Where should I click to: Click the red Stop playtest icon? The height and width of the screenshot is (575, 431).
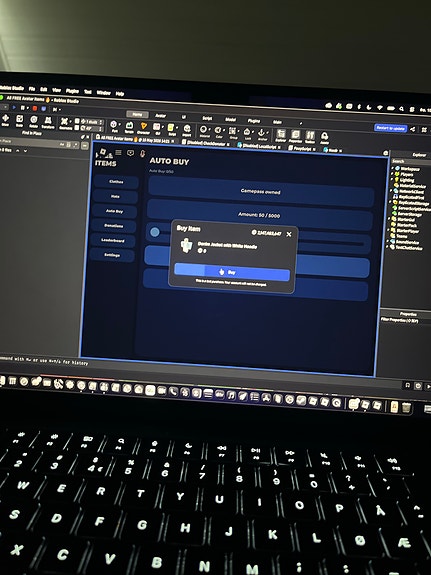tap(35, 109)
